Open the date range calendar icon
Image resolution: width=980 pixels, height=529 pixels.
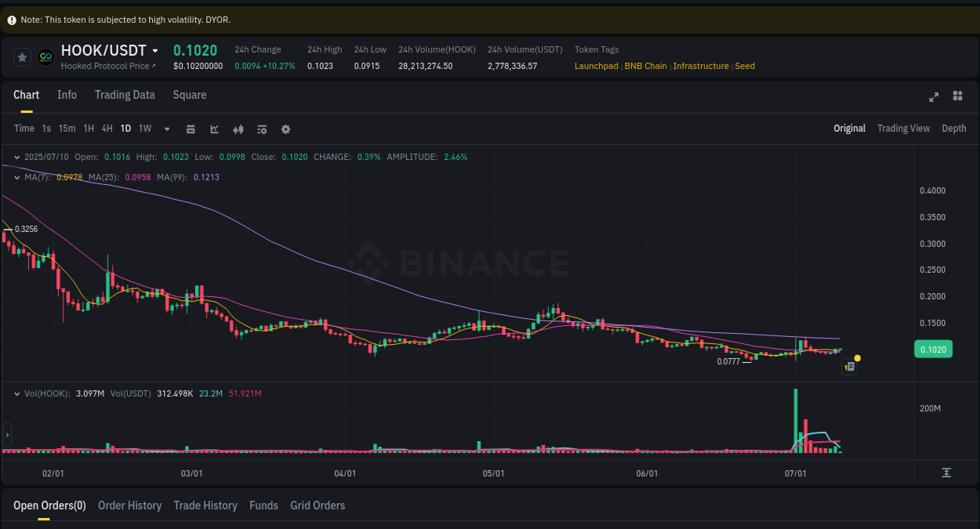tap(191, 129)
